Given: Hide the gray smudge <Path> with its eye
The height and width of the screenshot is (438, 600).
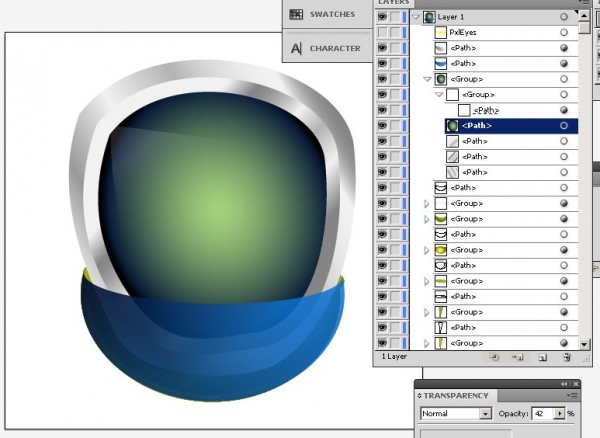Looking at the screenshot, I should tap(382, 48).
